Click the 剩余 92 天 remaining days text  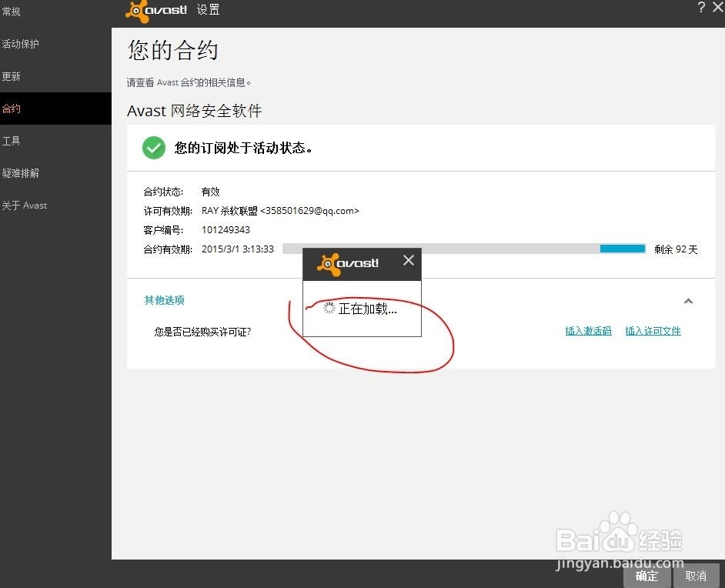(676, 249)
